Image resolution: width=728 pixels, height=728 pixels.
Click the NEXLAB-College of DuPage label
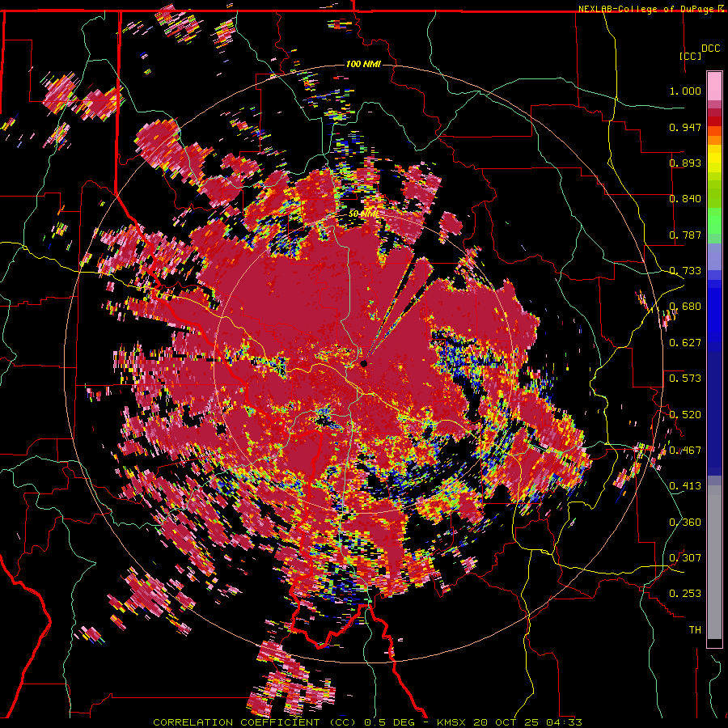pos(646,9)
